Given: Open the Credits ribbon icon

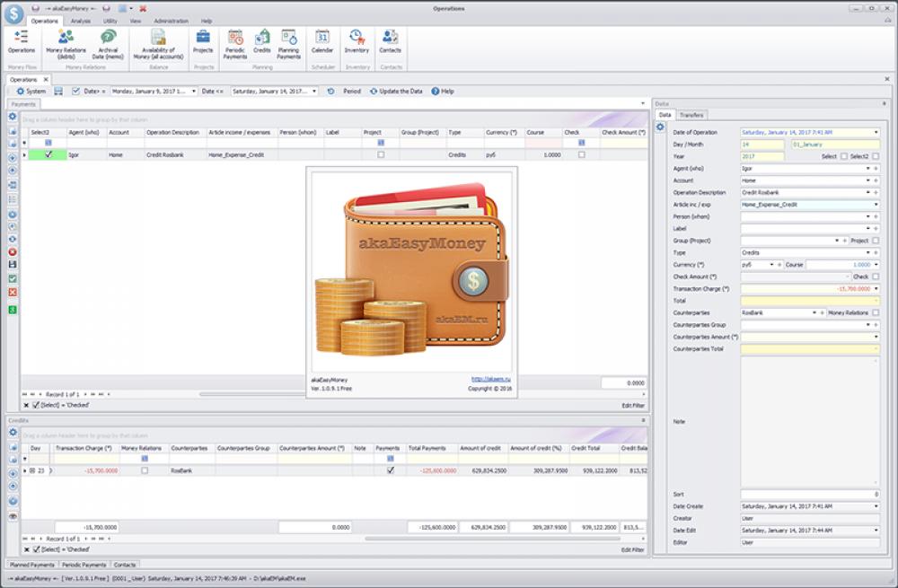Looking at the screenshot, I should [x=261, y=40].
